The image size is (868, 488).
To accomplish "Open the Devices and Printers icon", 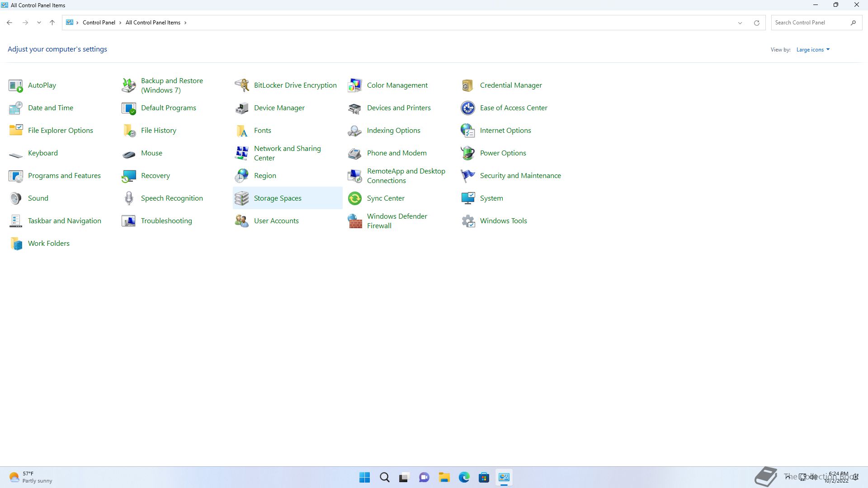I will [355, 108].
